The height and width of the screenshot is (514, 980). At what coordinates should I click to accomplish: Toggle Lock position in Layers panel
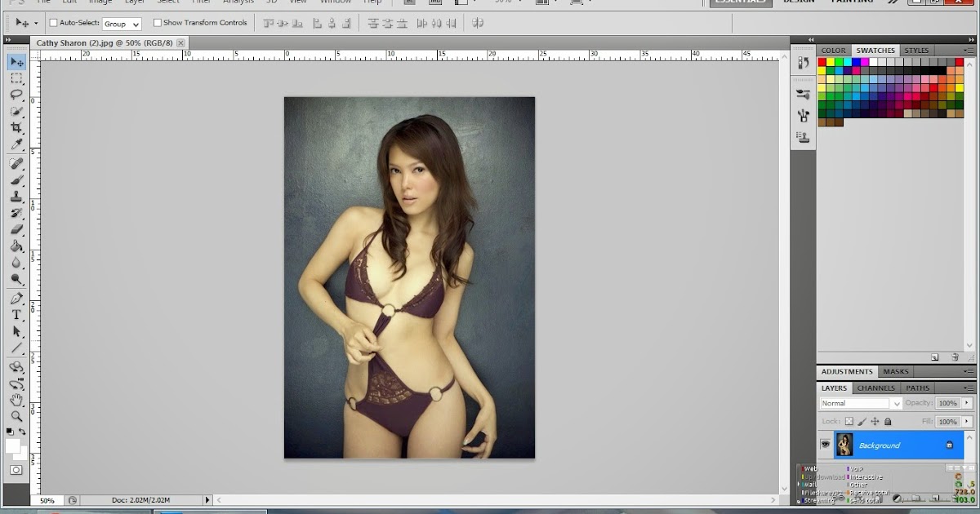875,422
